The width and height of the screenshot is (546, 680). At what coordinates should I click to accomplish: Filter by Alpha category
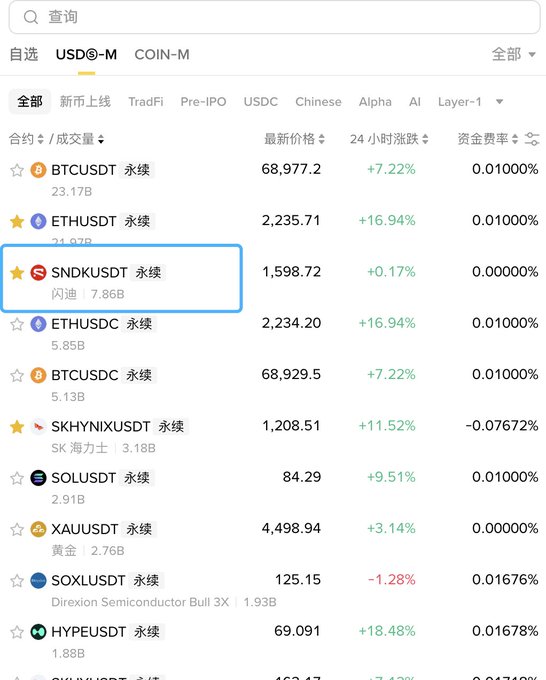click(x=375, y=102)
